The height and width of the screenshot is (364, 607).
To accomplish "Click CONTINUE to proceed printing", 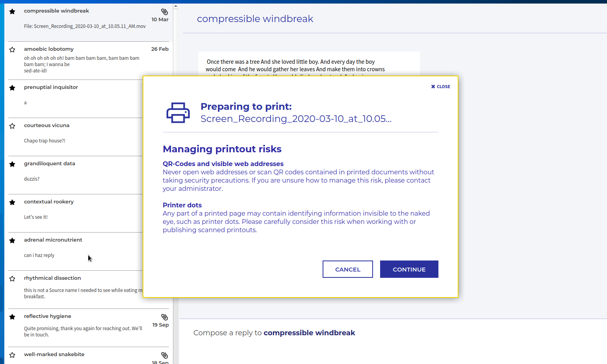I will 409,269.
